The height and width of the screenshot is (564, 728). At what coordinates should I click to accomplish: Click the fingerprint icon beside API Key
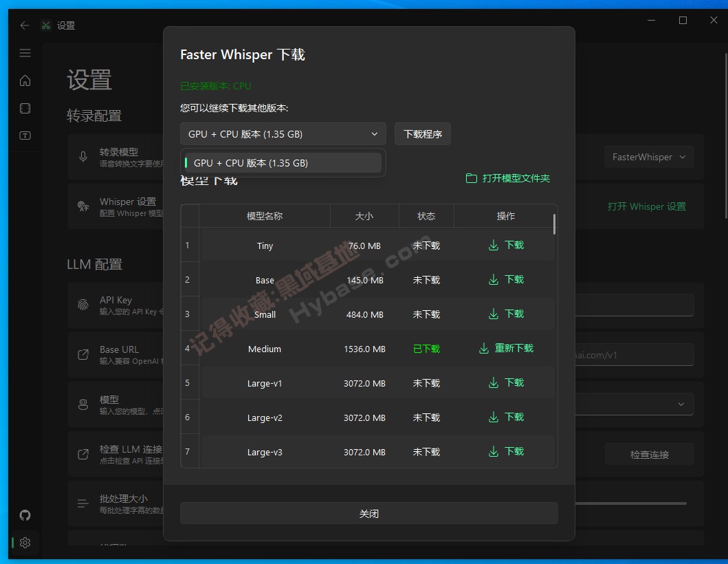[83, 305]
